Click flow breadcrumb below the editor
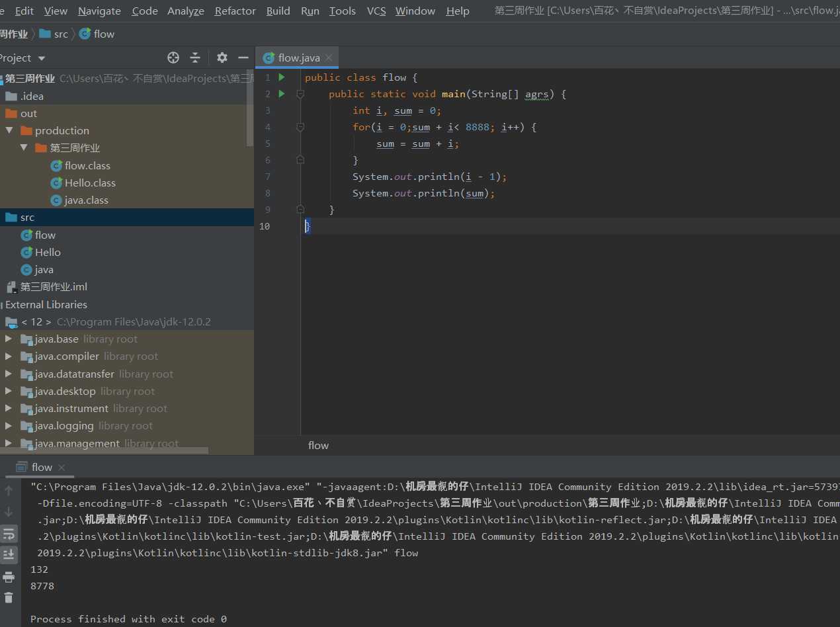Screen dimensions: 840x627 [318, 445]
